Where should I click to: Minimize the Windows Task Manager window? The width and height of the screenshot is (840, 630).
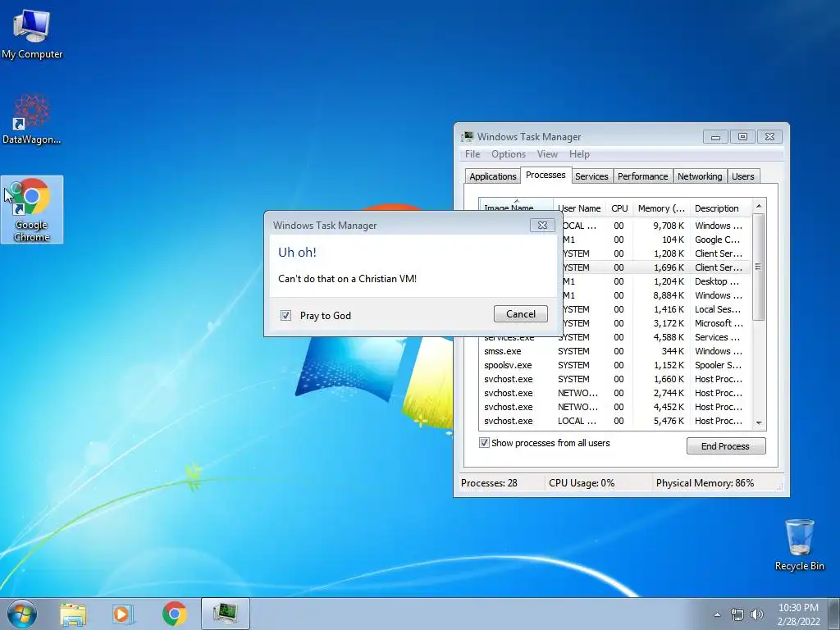(x=715, y=137)
